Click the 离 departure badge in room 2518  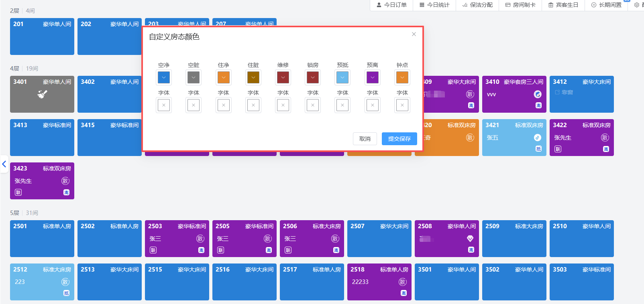point(404,293)
